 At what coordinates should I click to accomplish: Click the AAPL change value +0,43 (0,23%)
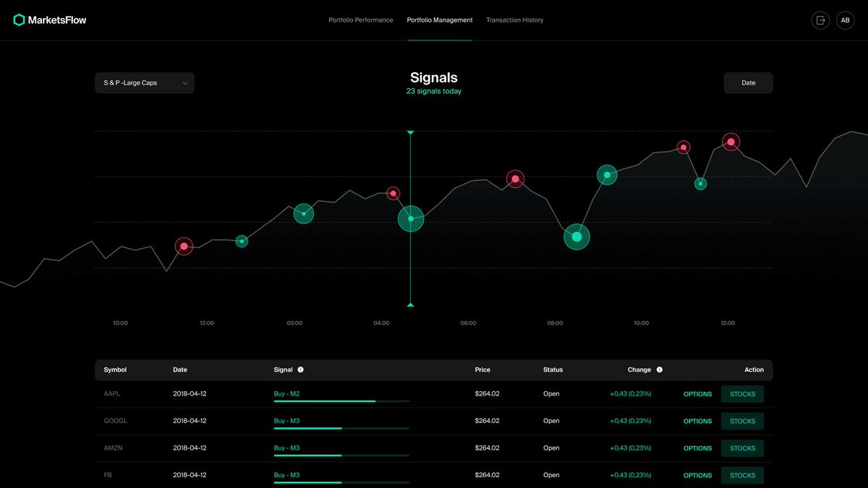tap(630, 394)
